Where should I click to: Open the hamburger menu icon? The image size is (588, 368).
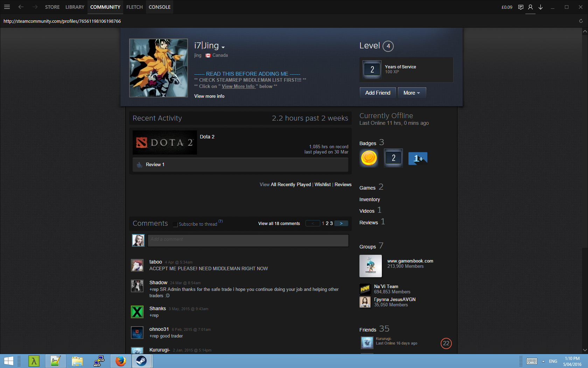tap(7, 7)
